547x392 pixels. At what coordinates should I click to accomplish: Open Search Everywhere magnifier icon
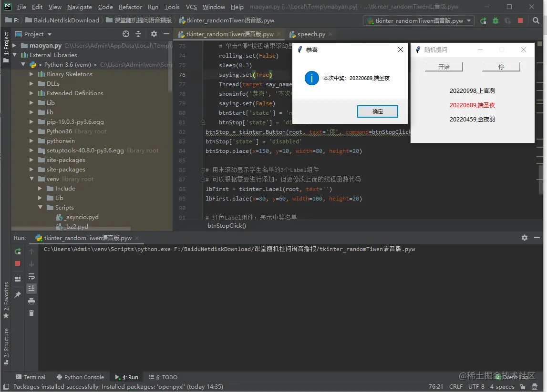(536, 20)
